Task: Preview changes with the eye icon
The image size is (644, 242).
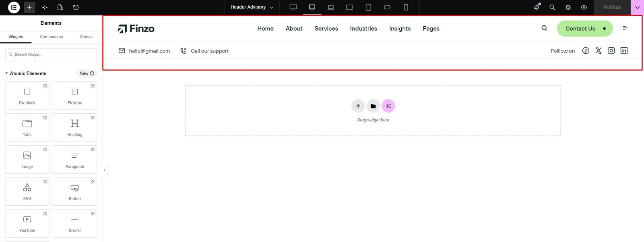Action: pos(584,7)
